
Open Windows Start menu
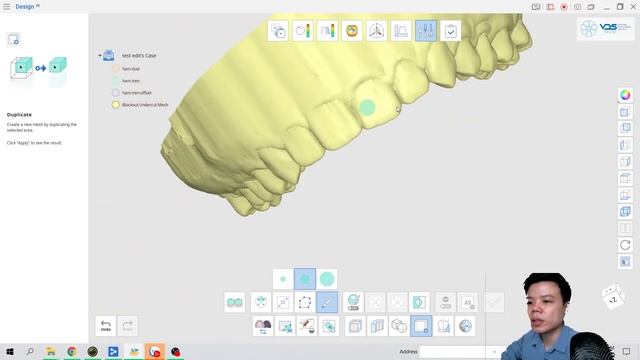(x=10, y=351)
